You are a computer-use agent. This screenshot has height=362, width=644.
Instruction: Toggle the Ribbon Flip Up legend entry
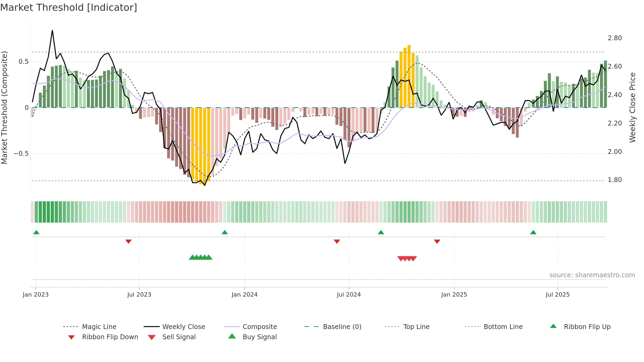580,327
